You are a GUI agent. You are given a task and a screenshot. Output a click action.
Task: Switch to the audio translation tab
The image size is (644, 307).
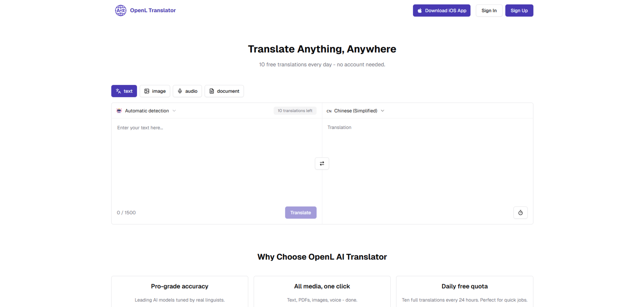point(187,91)
